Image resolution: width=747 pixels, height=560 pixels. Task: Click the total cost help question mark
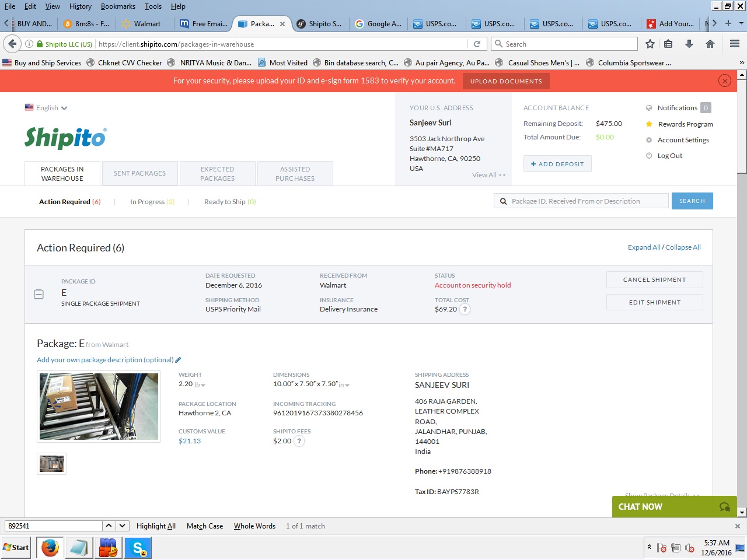pos(465,309)
